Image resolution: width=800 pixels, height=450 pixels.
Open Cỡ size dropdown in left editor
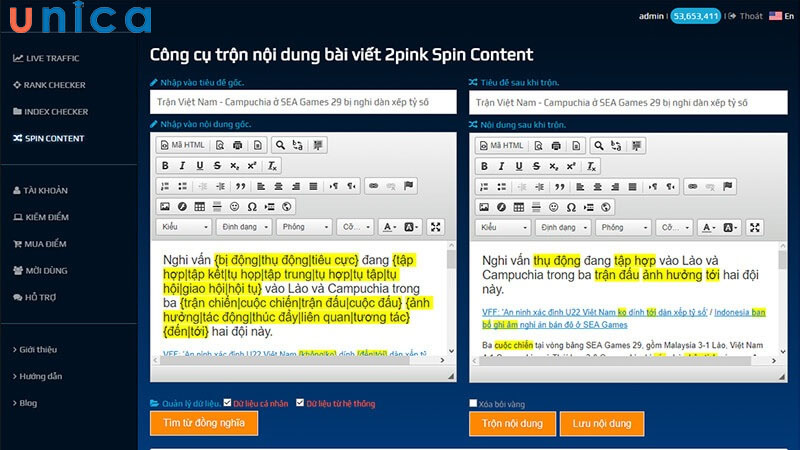click(355, 227)
